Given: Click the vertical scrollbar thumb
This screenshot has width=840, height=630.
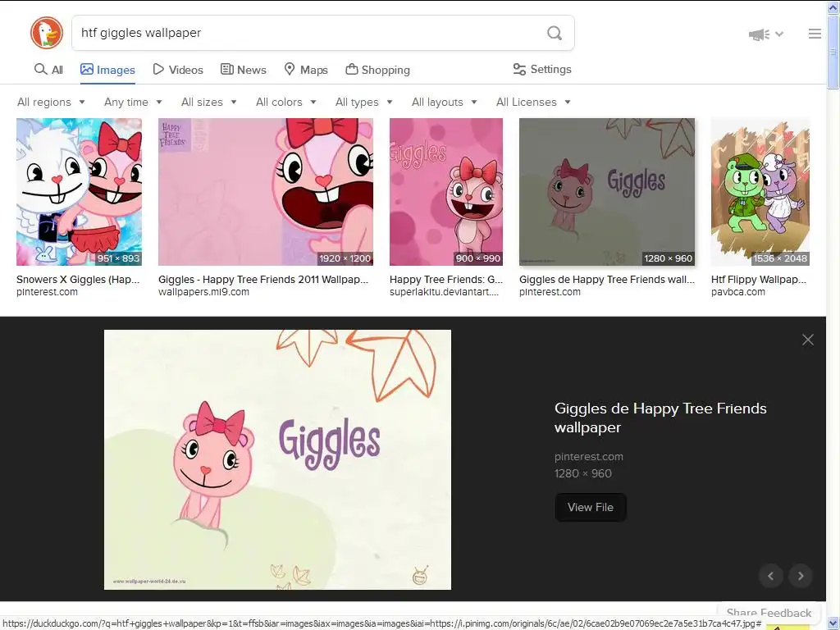Looking at the screenshot, I should point(833,52).
